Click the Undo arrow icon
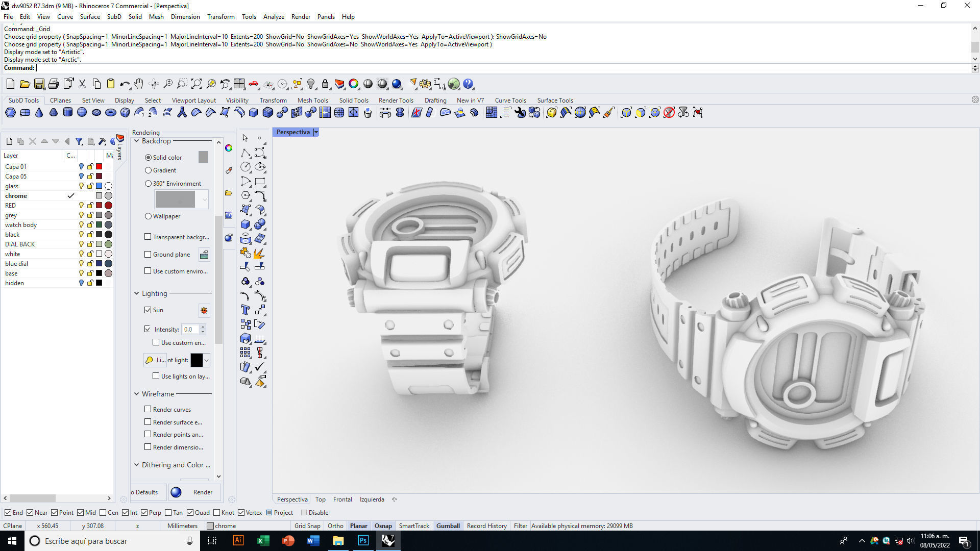Screen dimensions: 980x551 [x=125, y=84]
